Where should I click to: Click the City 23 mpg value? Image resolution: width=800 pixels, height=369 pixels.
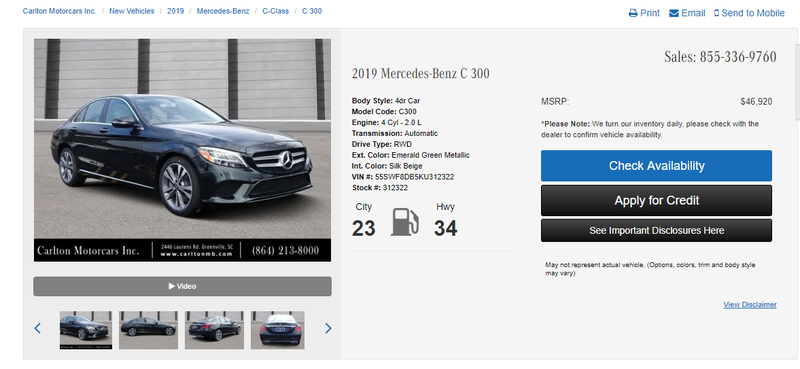[x=363, y=228]
